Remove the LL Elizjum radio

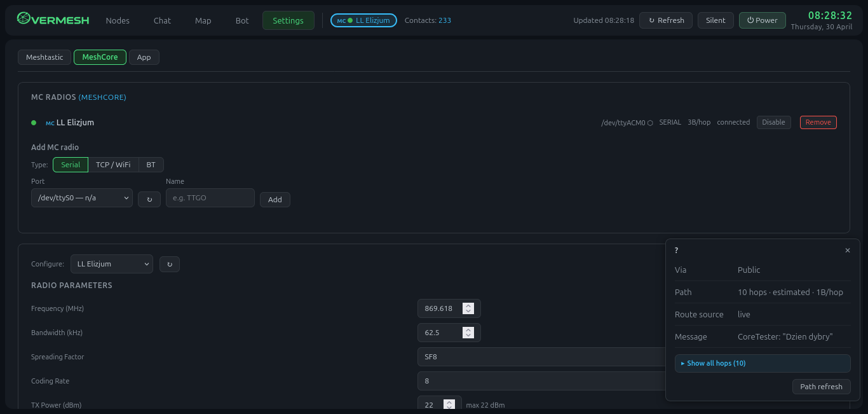tap(818, 122)
